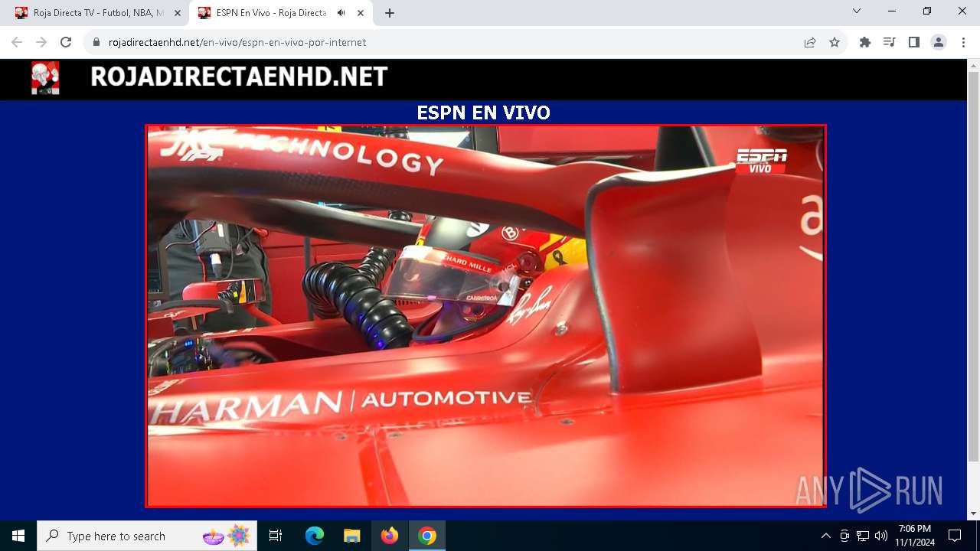The height and width of the screenshot is (551, 980).
Task: Open Task View on the taskbar
Action: [276, 536]
